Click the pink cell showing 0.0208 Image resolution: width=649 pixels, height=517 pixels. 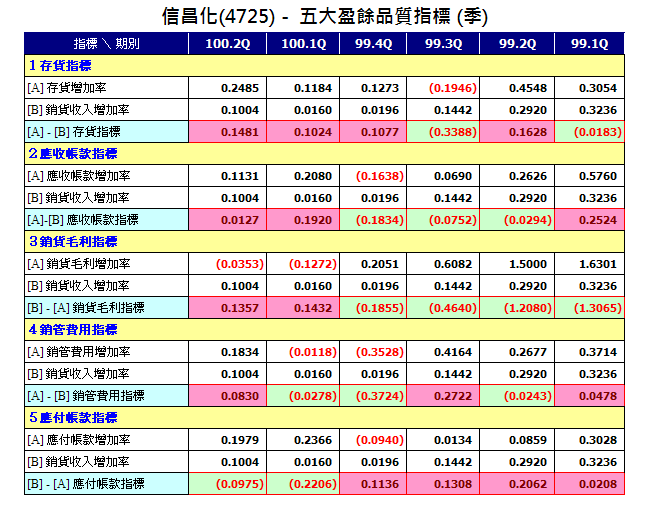pyautogui.click(x=589, y=484)
